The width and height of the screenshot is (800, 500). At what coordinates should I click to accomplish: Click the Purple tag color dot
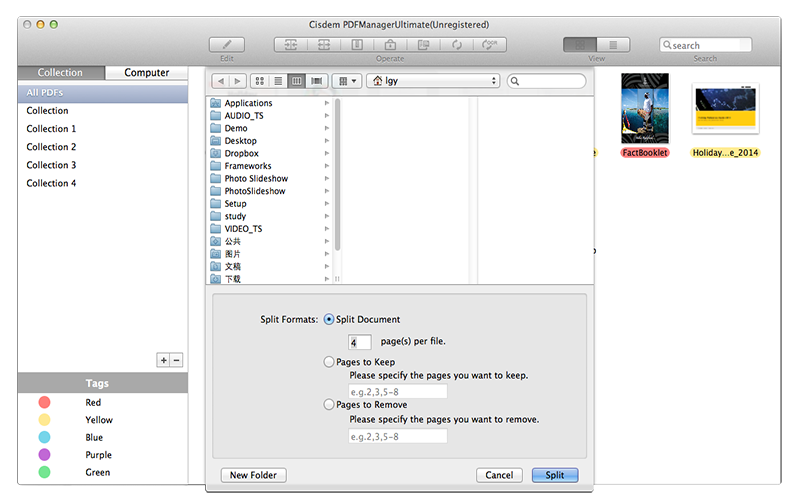coord(44,455)
